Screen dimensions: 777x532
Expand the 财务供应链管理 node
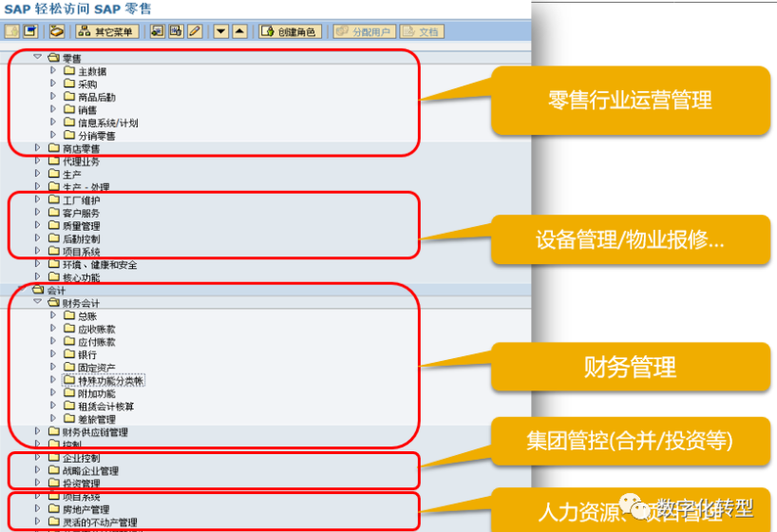tap(38, 431)
